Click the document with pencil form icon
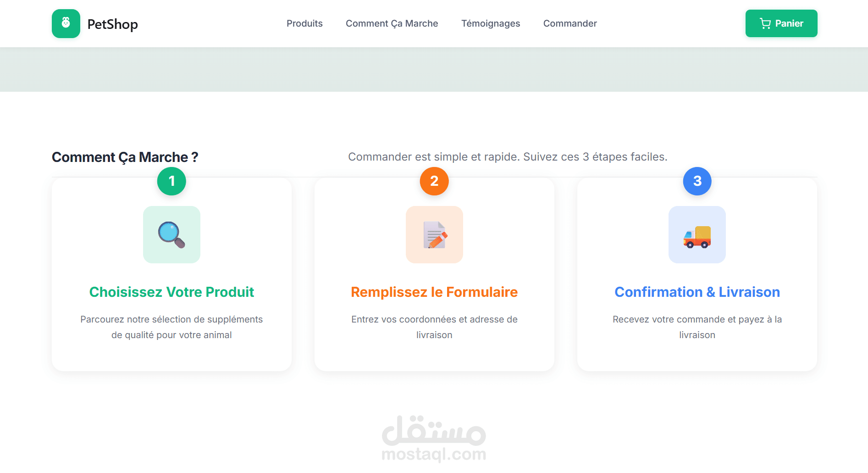 [x=434, y=235]
